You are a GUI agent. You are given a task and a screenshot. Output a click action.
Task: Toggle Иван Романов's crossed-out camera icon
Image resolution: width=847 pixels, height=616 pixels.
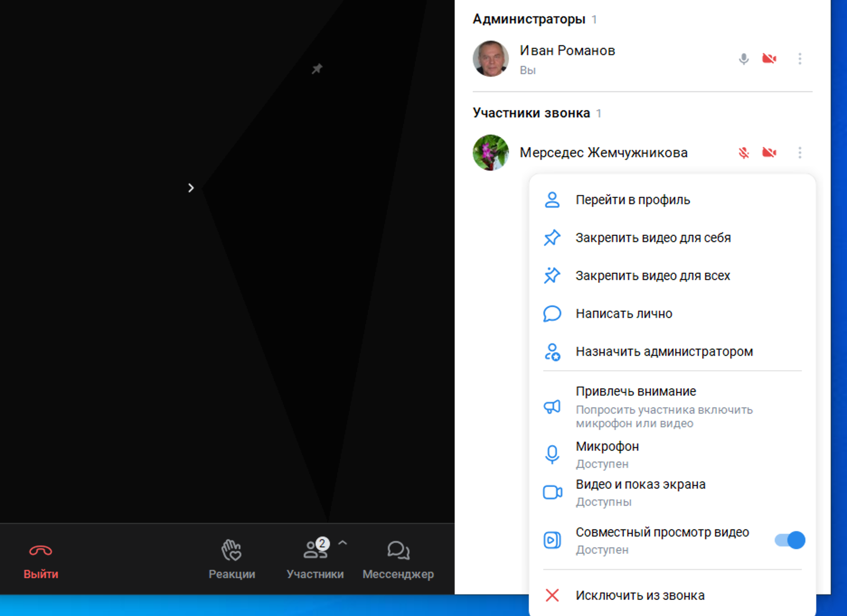pyautogui.click(x=769, y=59)
